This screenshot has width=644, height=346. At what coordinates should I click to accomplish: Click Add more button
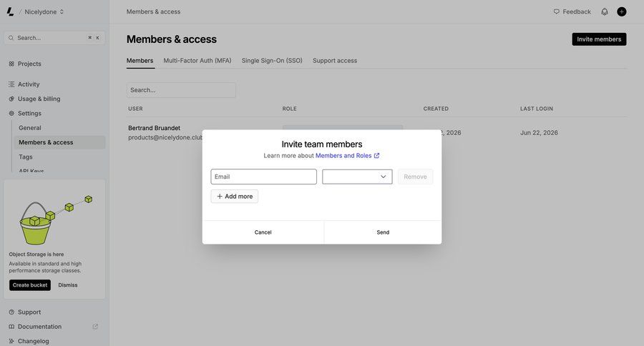click(235, 196)
